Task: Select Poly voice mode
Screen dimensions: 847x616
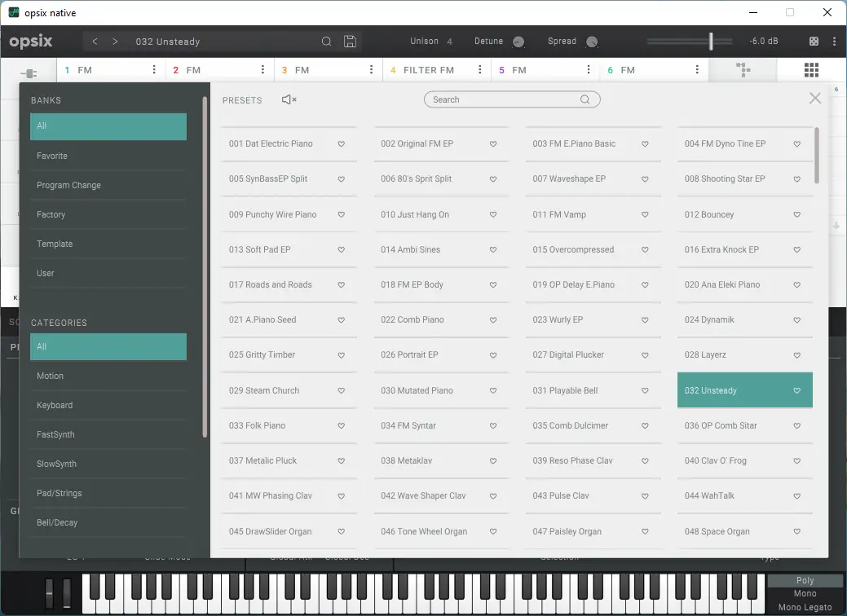Action: tap(805, 580)
